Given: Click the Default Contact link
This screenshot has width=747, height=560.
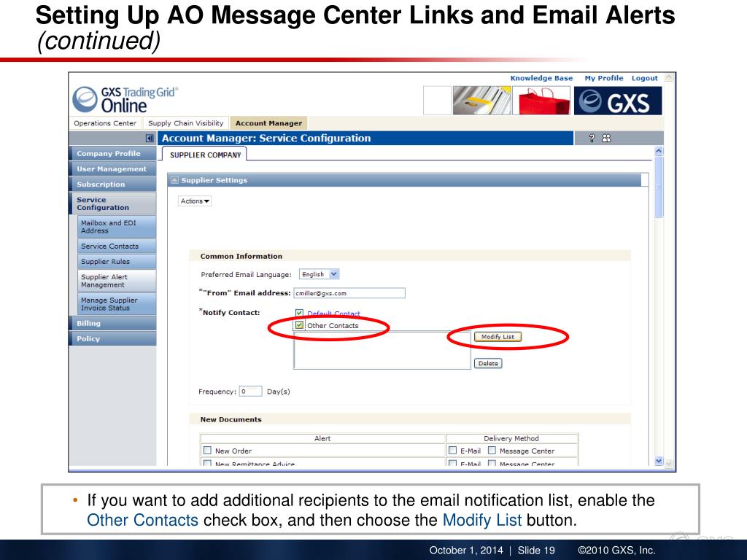Looking at the screenshot, I should pyautogui.click(x=333, y=314).
